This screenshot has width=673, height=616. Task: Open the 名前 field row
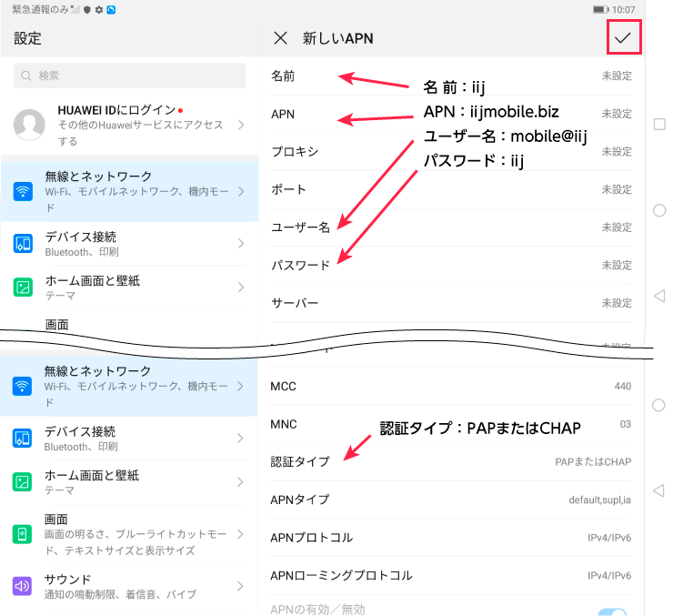[x=451, y=76]
